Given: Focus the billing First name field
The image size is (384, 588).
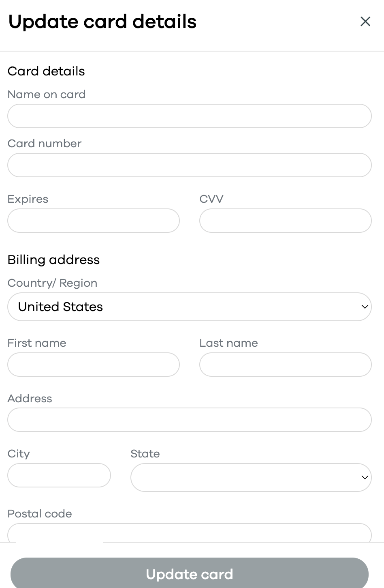Looking at the screenshot, I should (94, 365).
